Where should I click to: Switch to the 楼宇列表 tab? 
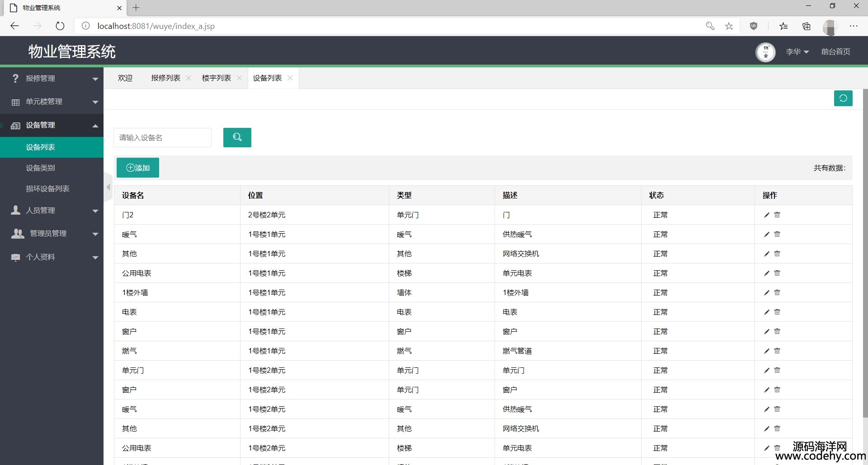pyautogui.click(x=216, y=78)
